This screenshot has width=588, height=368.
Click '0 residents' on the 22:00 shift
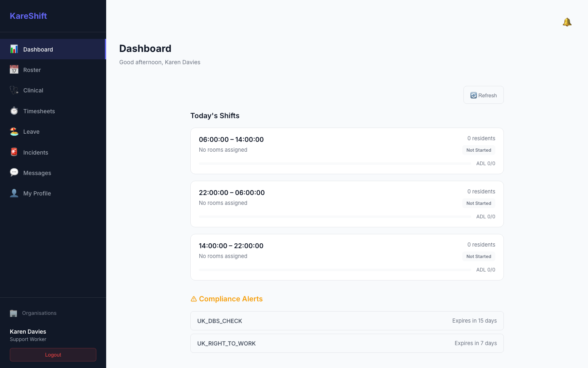tap(481, 191)
